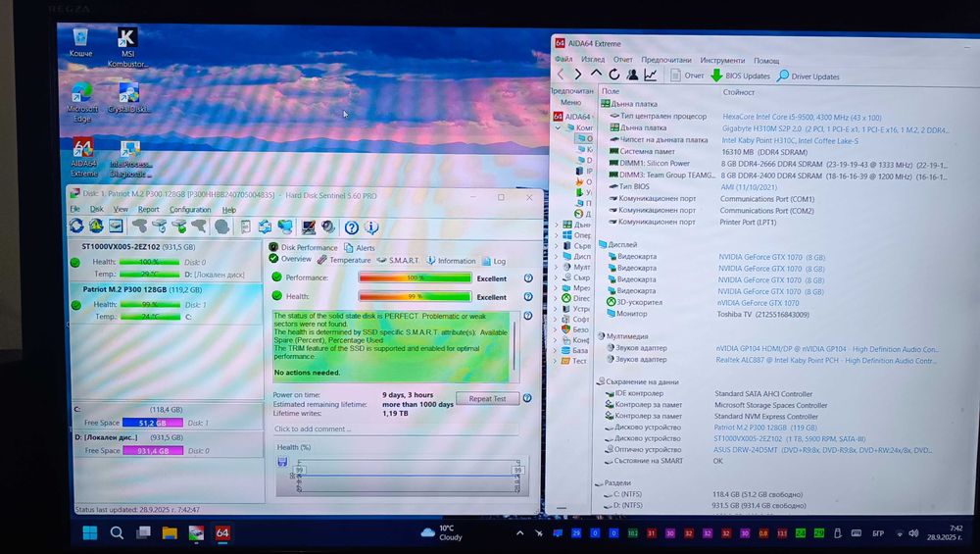
Task: Click the help icon beside Performance Excellent
Action: pyautogui.click(x=528, y=278)
